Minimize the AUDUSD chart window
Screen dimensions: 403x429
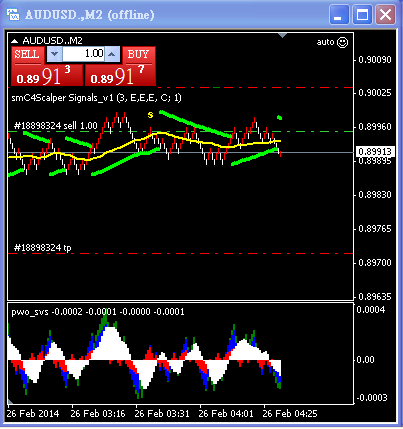(339, 15)
